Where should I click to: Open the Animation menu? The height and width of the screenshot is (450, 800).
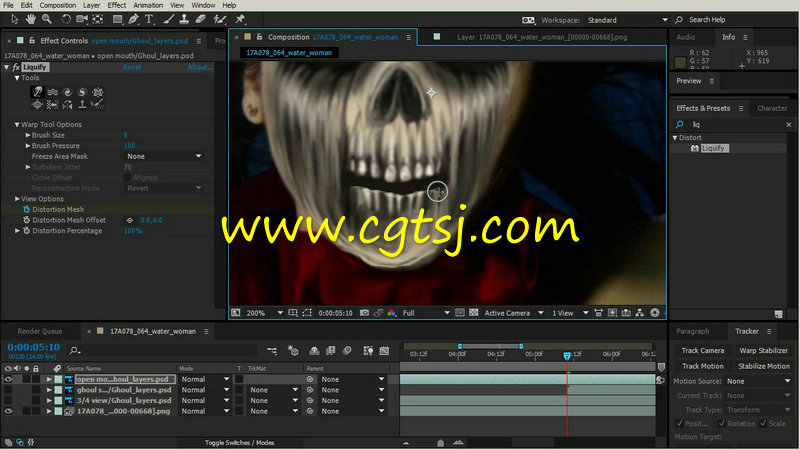coord(148,5)
